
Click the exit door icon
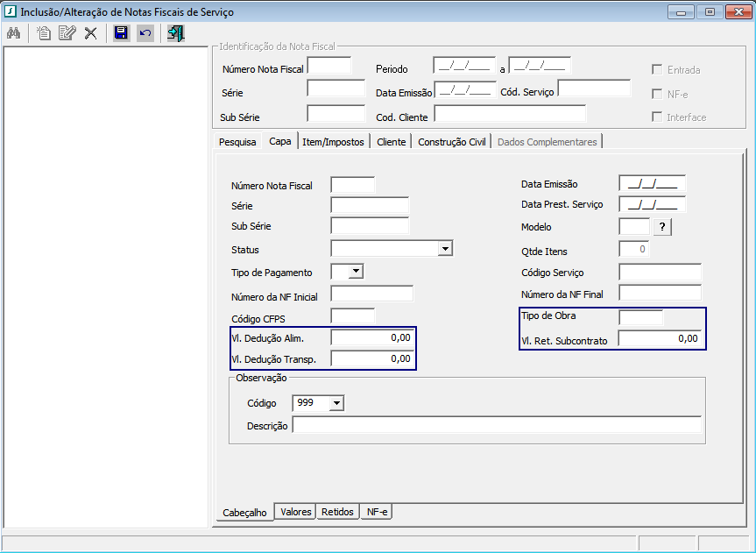coord(176,33)
